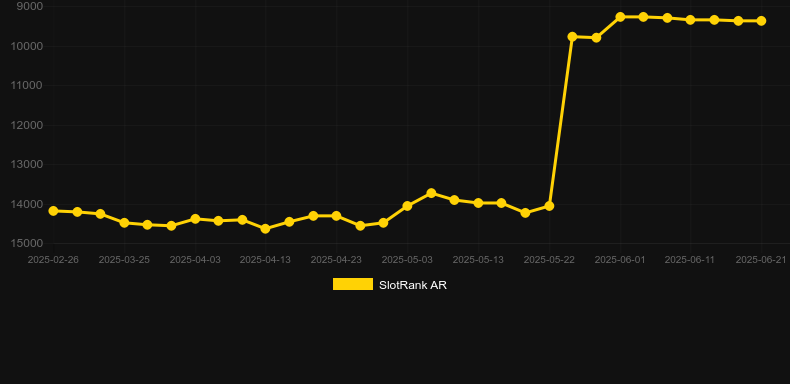
Task: Click the 2025-05-22 point before the jump
Action: click(x=549, y=206)
